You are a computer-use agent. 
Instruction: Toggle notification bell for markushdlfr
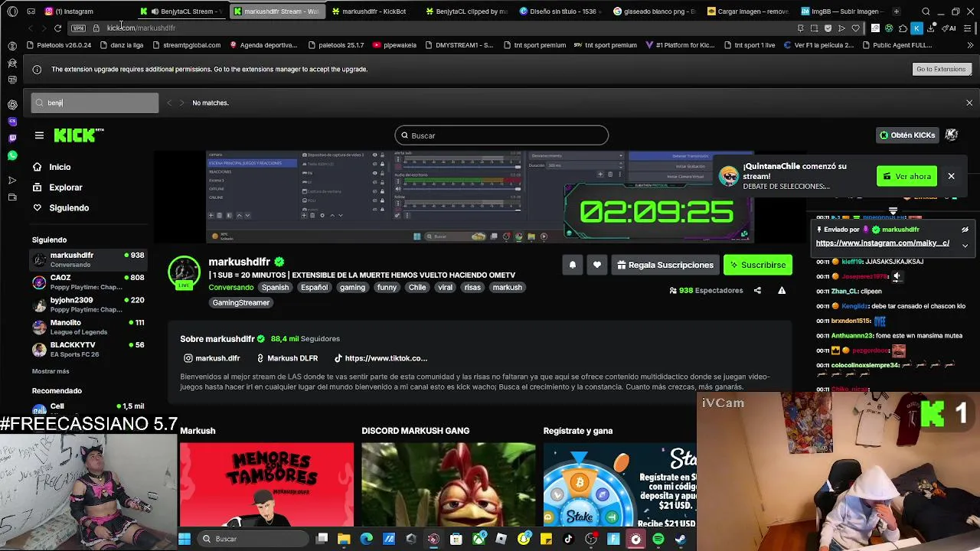coord(572,265)
